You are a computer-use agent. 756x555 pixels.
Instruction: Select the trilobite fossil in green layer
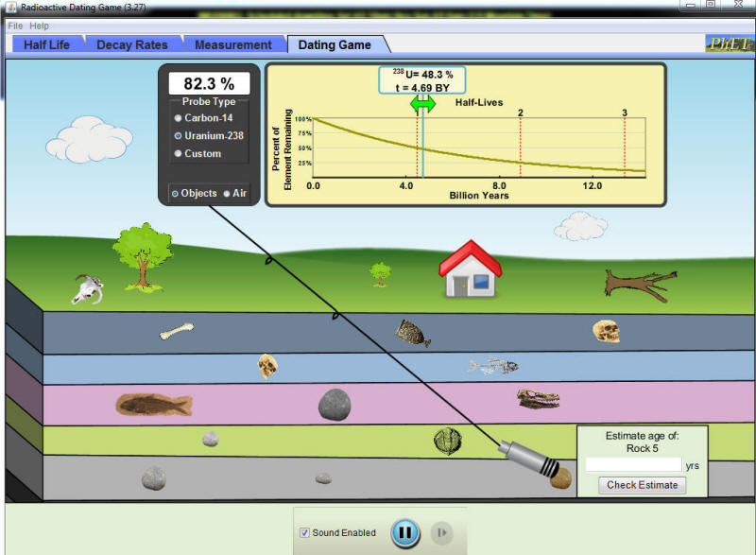click(x=448, y=442)
